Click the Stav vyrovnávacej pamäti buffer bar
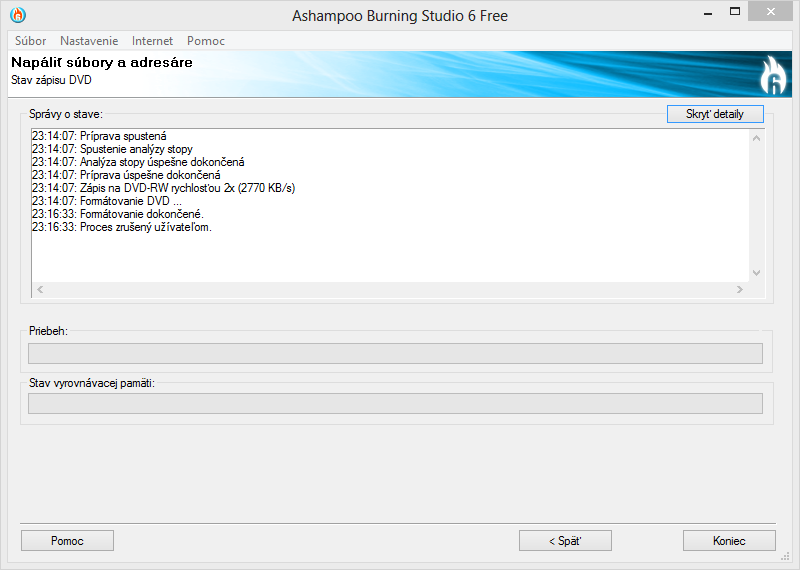Screen dimensions: 800x570 (x=395, y=403)
